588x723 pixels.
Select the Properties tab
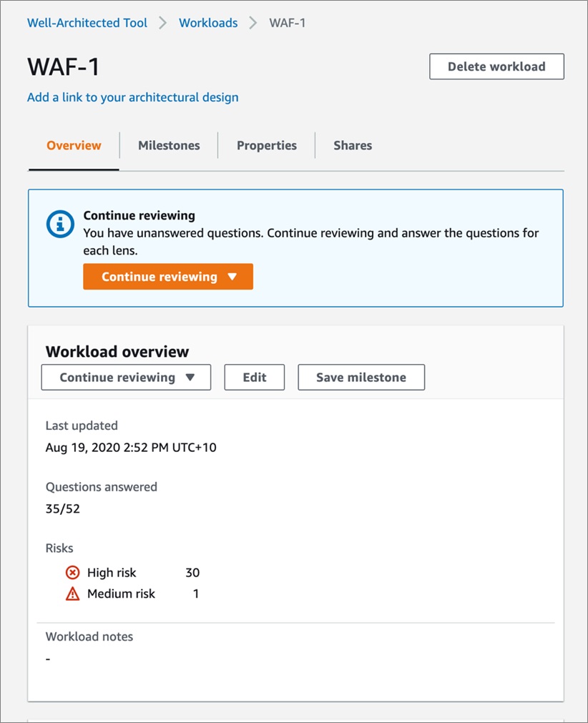(x=267, y=146)
